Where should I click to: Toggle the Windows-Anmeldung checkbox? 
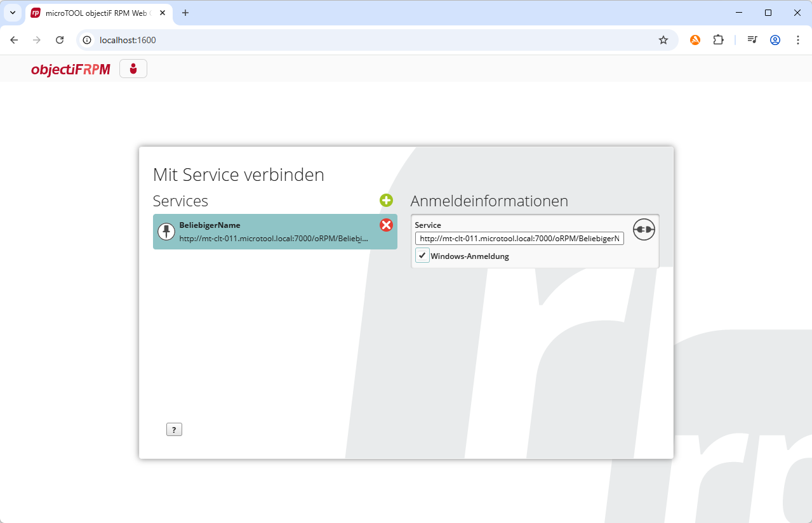pyautogui.click(x=422, y=256)
